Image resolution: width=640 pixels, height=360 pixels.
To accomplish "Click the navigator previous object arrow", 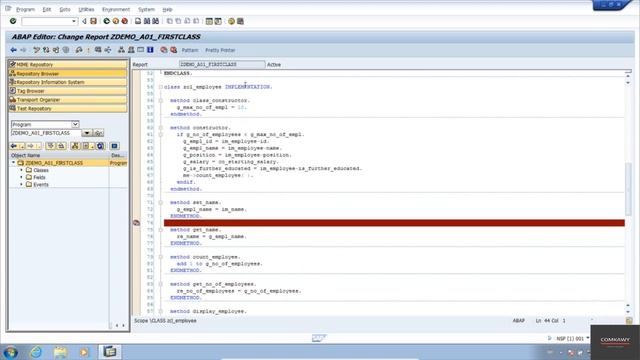I will 13,146.
